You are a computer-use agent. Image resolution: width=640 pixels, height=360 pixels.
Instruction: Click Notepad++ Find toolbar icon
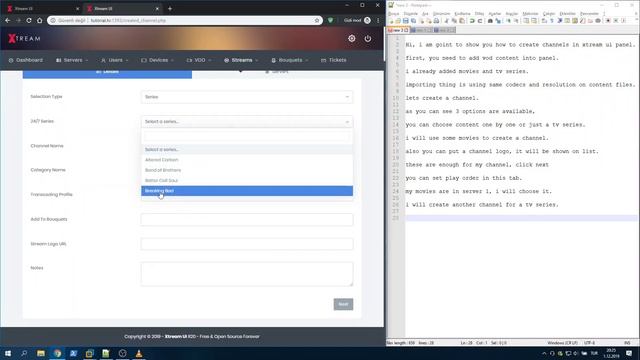coord(490,21)
